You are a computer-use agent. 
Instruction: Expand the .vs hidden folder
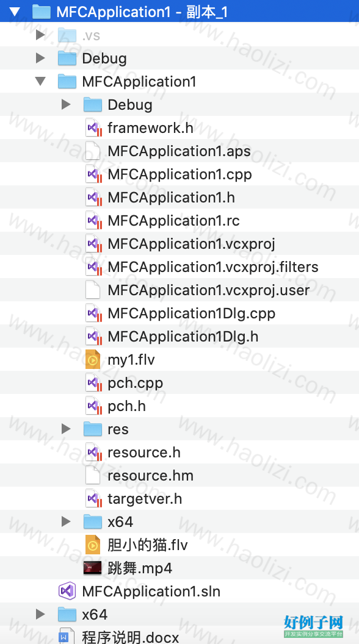coord(40,35)
